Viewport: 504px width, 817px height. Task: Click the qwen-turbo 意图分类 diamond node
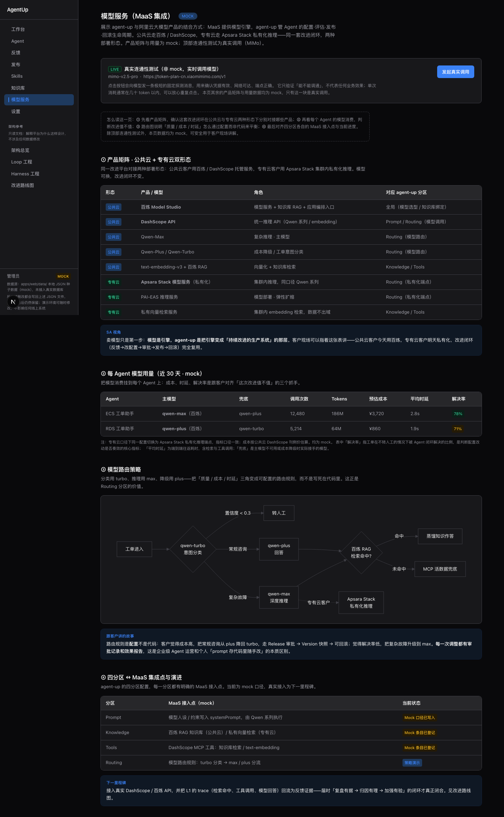193,549
